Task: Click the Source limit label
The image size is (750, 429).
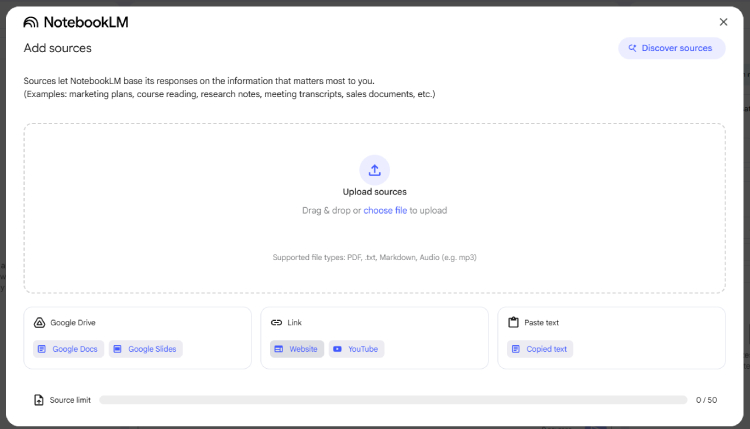Action: pyautogui.click(x=70, y=400)
